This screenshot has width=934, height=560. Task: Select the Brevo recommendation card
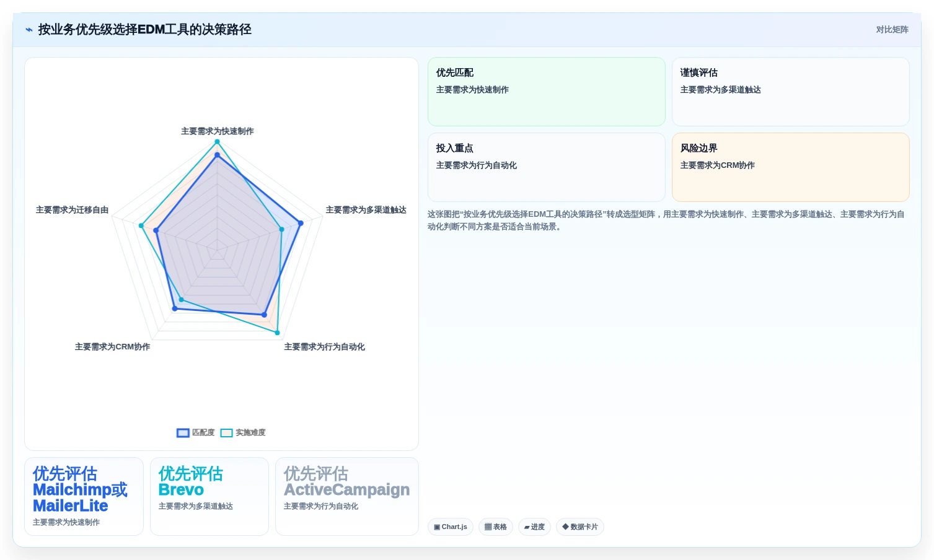209,496
